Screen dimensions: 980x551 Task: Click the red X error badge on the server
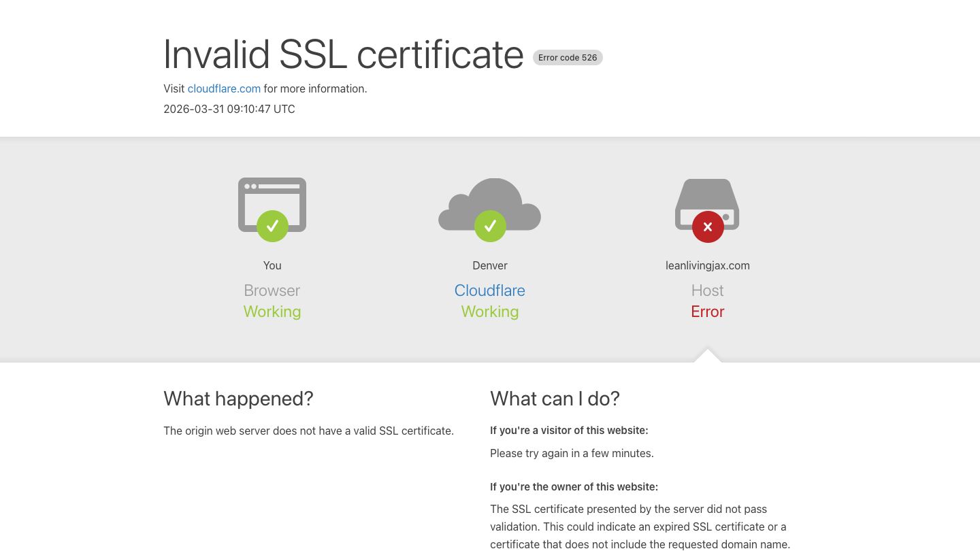(x=708, y=227)
